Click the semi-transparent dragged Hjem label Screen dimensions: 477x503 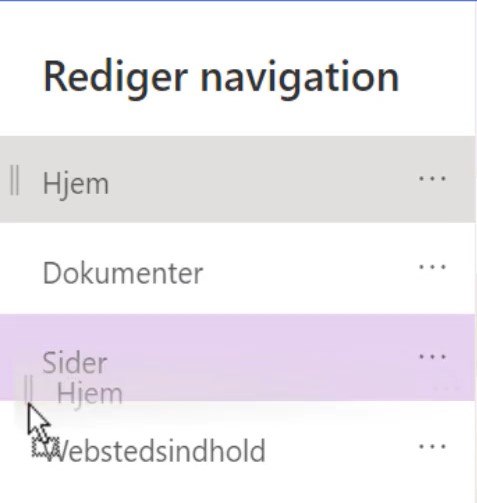pyautogui.click(x=90, y=394)
